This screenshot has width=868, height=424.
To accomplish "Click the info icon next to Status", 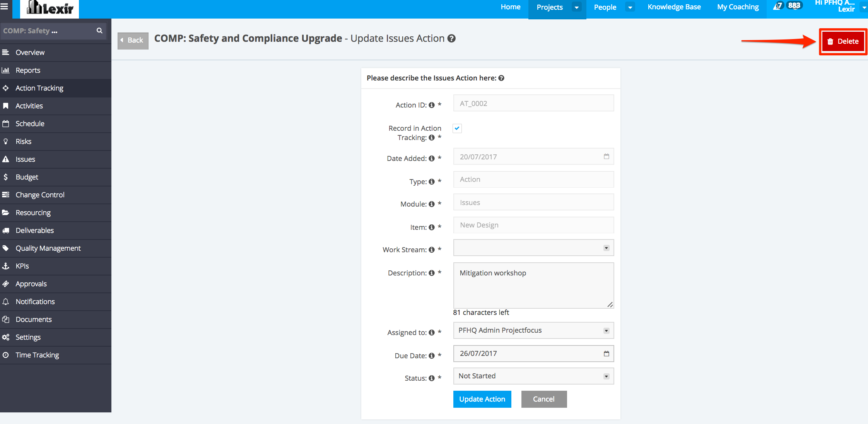I will 432,378.
